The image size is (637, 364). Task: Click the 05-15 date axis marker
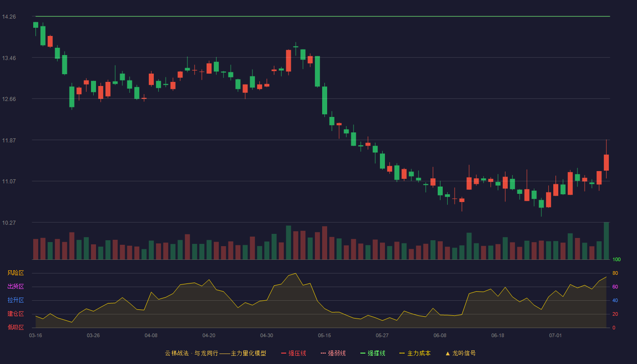pyautogui.click(x=324, y=335)
